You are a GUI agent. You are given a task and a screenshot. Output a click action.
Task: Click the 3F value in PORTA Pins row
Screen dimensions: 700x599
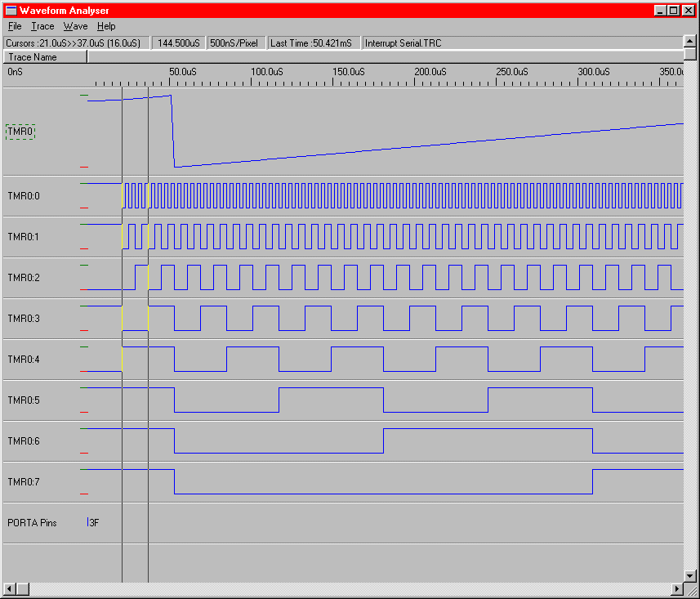click(94, 523)
